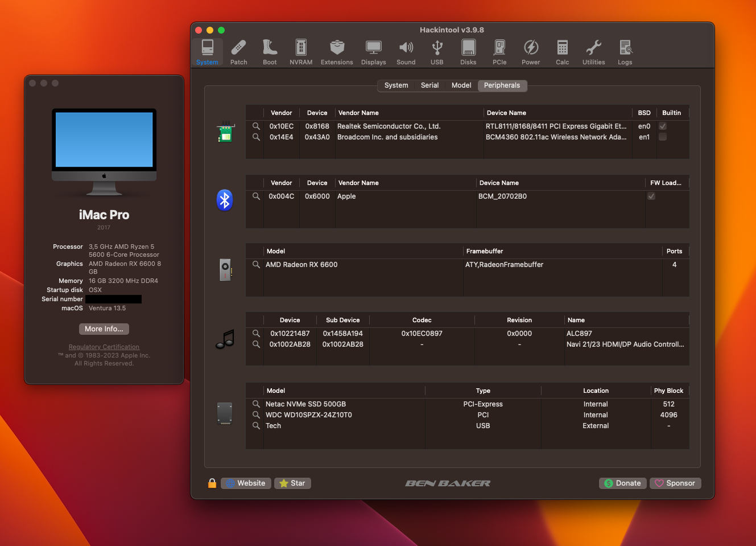Click the redacted serial number field
The height and width of the screenshot is (546, 756).
113,299
